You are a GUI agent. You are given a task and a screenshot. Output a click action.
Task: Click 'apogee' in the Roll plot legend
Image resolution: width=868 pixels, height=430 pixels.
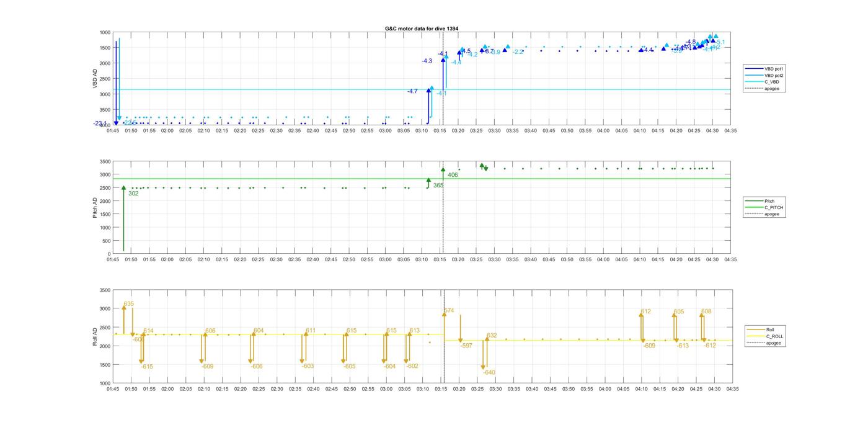click(x=773, y=343)
